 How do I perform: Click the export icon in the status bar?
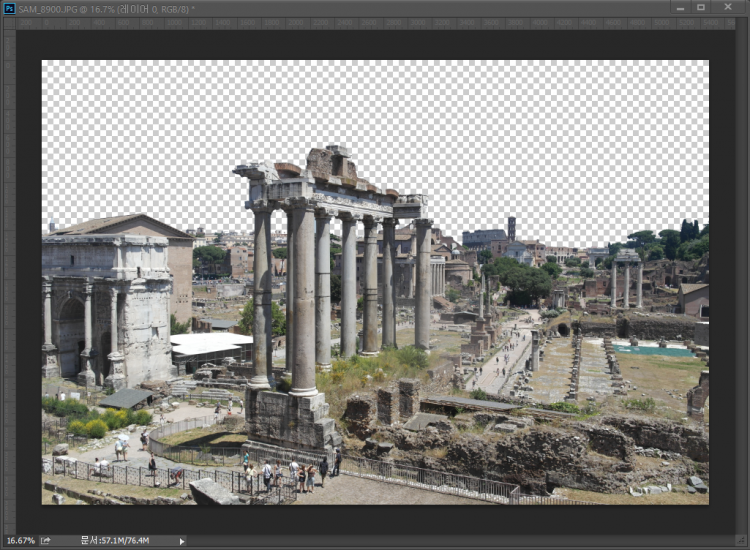click(46, 541)
